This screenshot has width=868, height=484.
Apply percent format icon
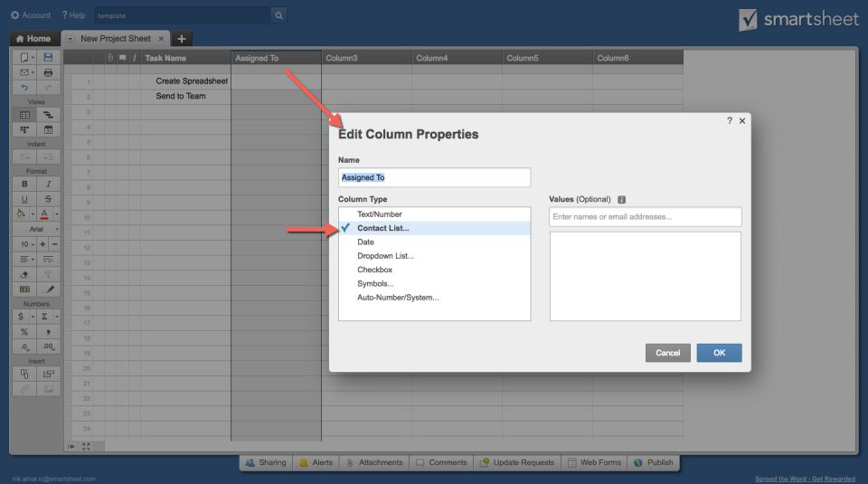point(24,332)
